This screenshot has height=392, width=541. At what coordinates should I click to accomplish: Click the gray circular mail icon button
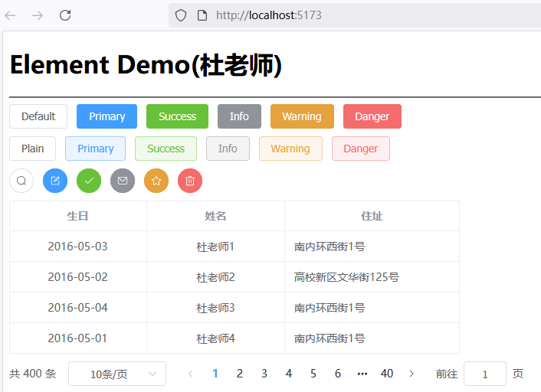click(x=123, y=181)
